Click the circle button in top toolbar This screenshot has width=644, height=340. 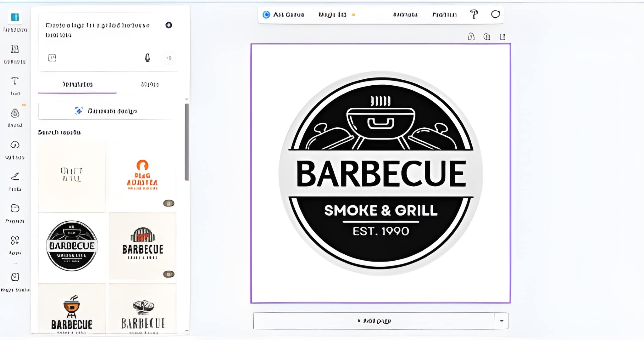click(x=495, y=14)
